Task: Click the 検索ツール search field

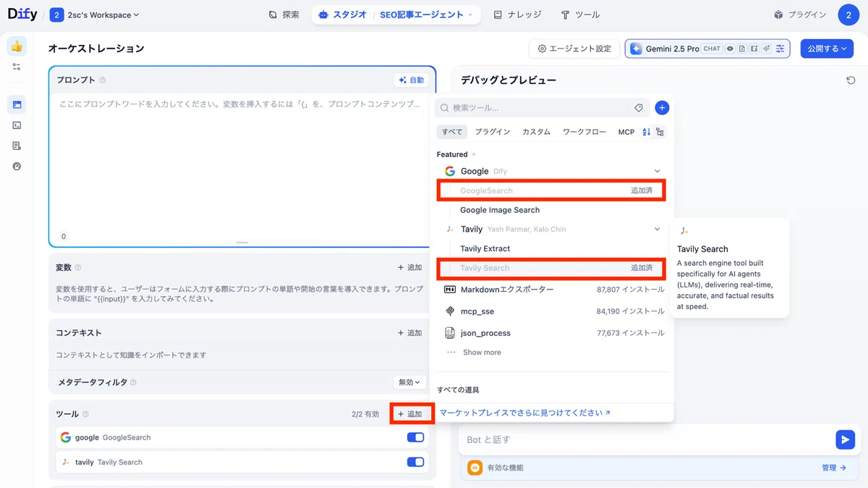Action: (532, 108)
